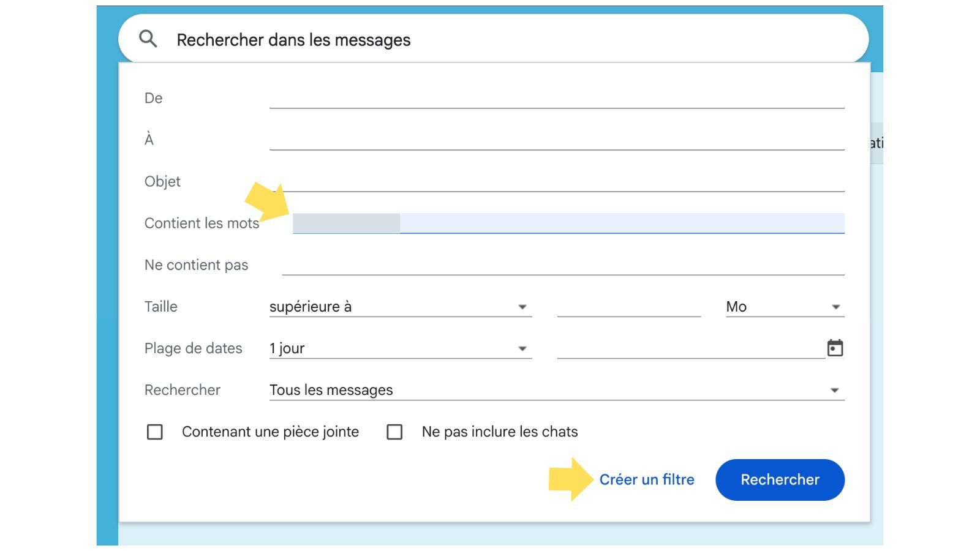
Task: Click the 'Contenant une pièce jointe' label
Action: coord(270,432)
